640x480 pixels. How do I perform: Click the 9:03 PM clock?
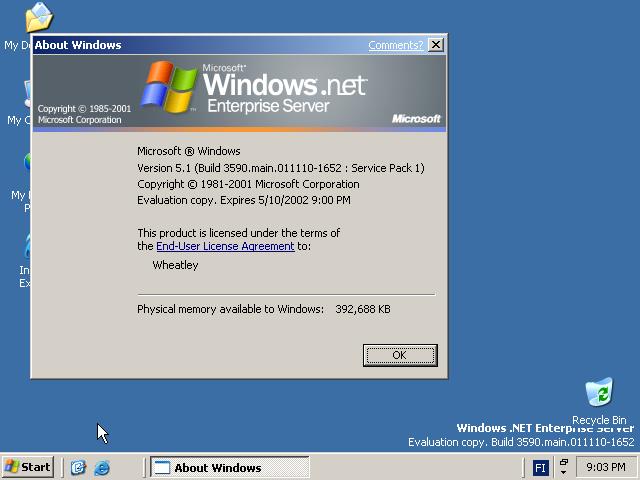coord(606,467)
